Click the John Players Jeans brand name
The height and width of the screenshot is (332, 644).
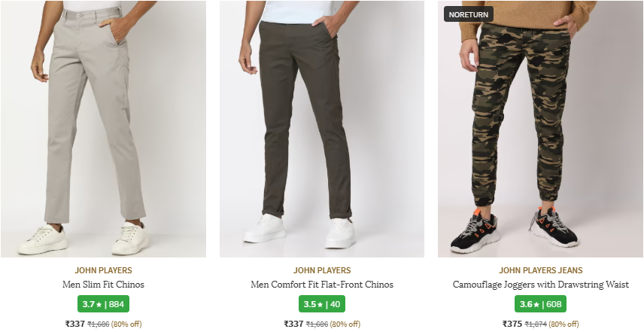coord(540,270)
